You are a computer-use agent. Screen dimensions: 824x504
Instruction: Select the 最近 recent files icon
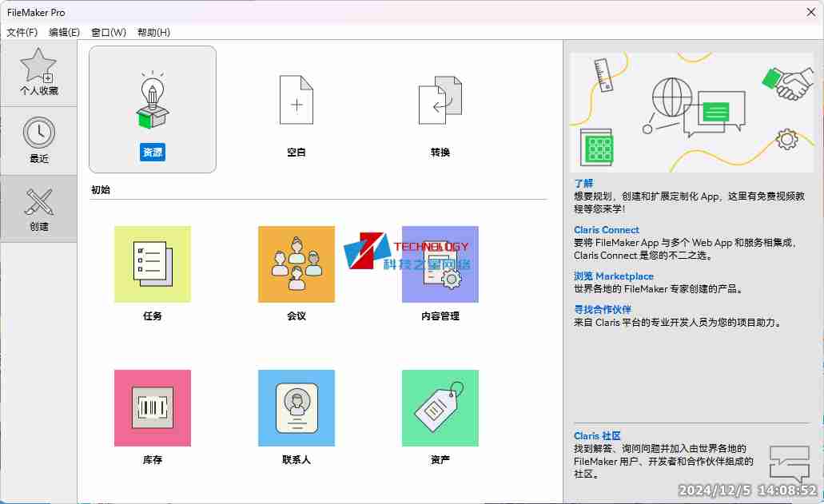(x=38, y=137)
